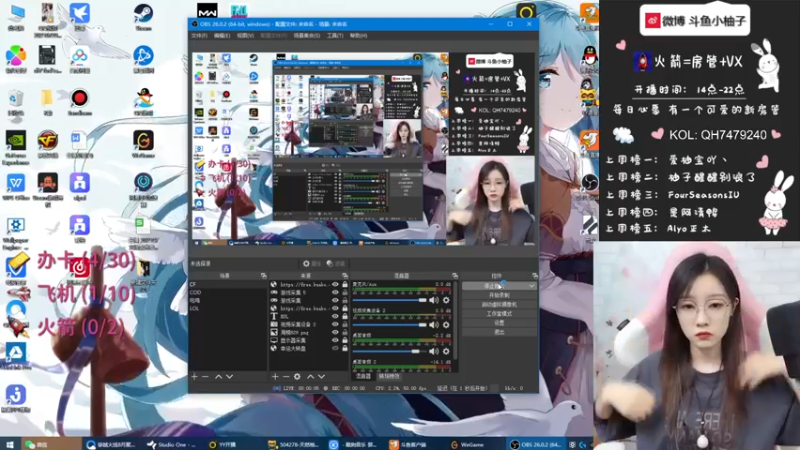Remove selected scene with the scenes minus icon
The image size is (800, 450).
tap(206, 377)
